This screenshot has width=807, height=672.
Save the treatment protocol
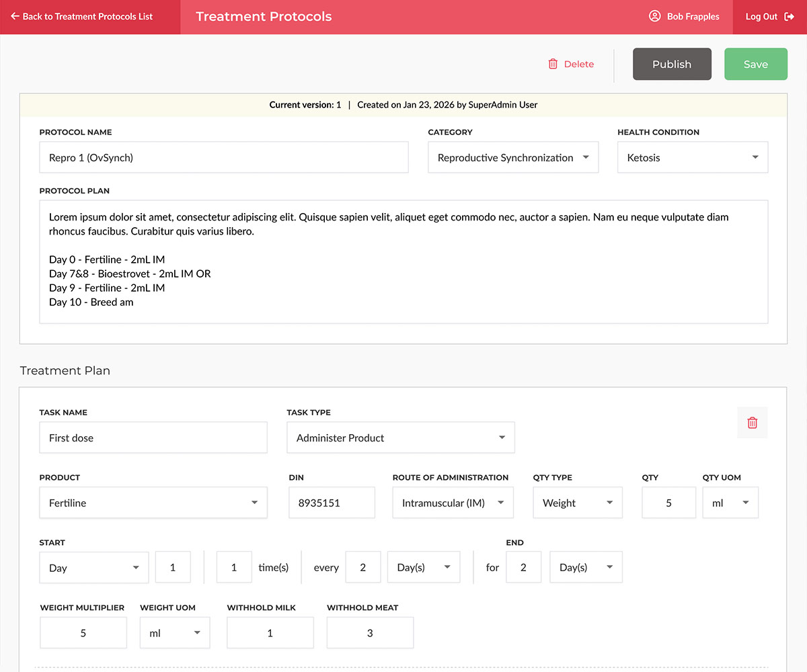click(x=755, y=64)
